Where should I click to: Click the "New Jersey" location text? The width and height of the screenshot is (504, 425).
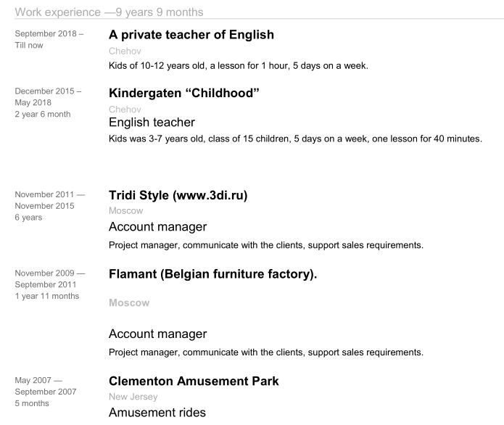click(132, 397)
